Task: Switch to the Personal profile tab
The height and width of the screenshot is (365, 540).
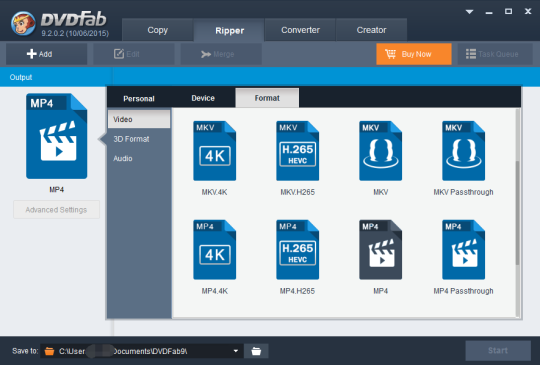Action: coord(139,98)
